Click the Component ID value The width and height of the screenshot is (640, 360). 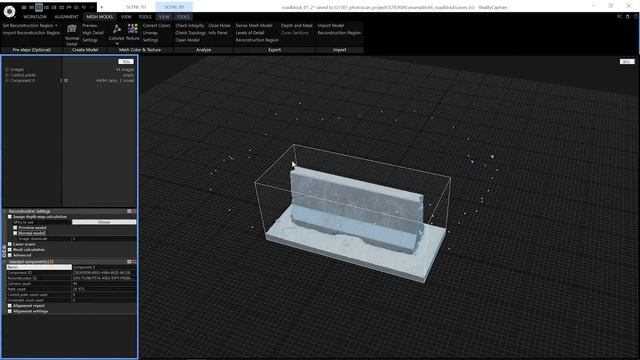(x=104, y=273)
